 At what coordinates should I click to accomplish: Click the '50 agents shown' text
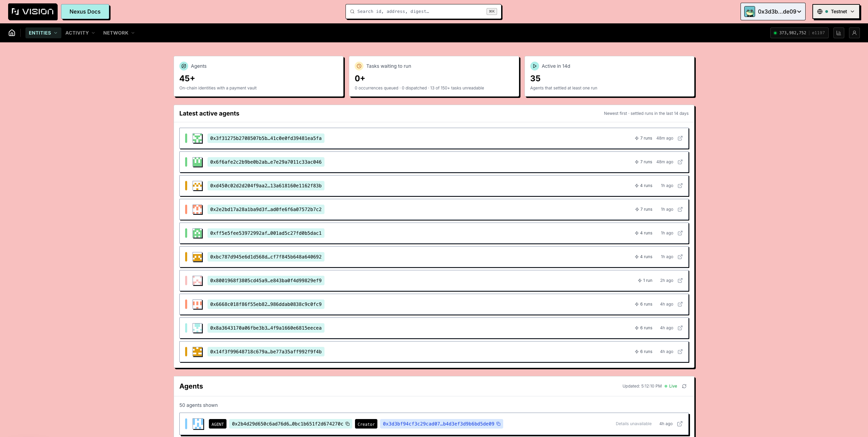(198, 405)
